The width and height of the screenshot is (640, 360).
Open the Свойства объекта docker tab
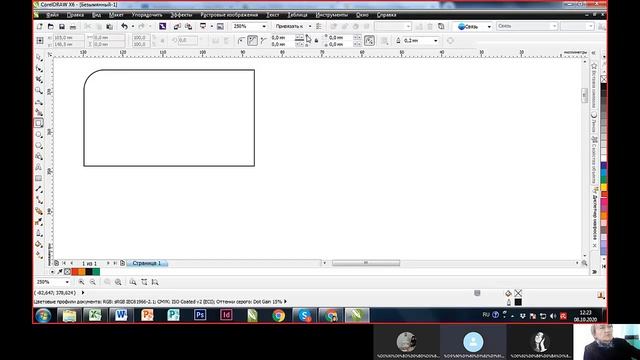(595, 160)
